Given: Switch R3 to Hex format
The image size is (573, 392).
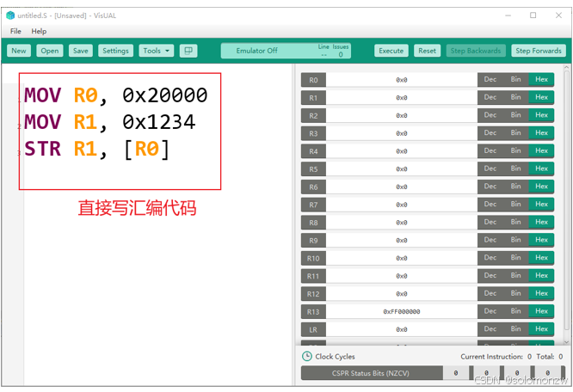Looking at the screenshot, I should [x=541, y=133].
